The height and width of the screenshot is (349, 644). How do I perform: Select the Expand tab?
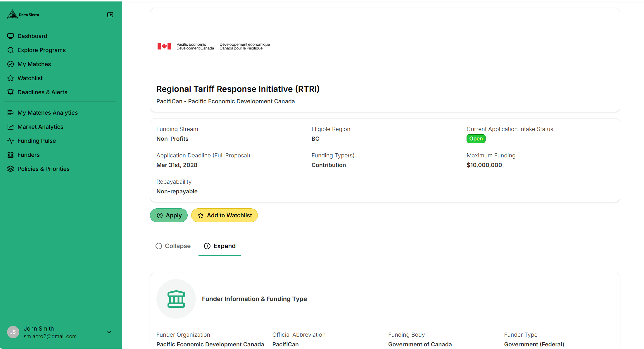click(x=220, y=246)
